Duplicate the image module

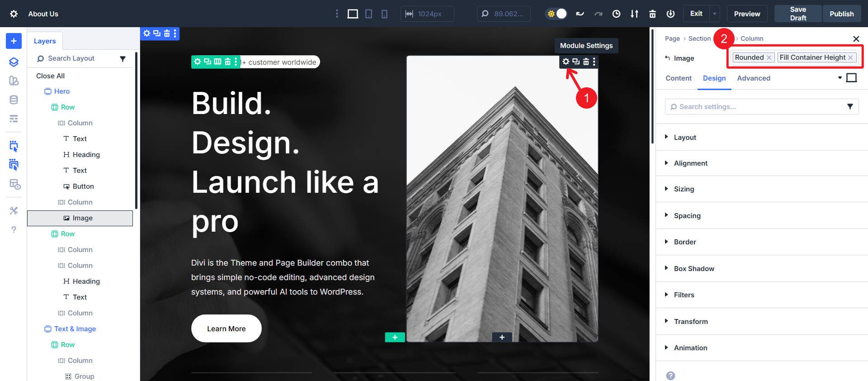coord(576,62)
